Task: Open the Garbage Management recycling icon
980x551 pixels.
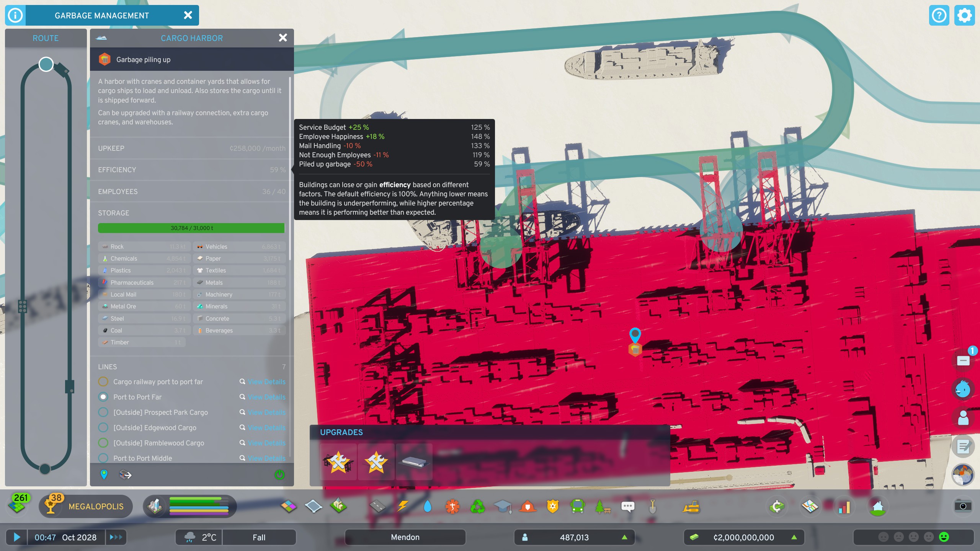Action: click(478, 506)
